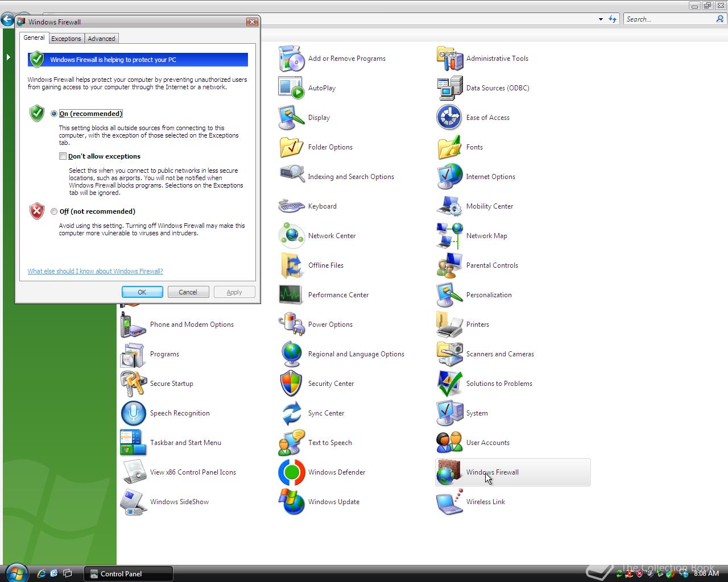Screen dimensions: 728x582
Task: Open the Windows Defender icon
Action: [x=291, y=472]
